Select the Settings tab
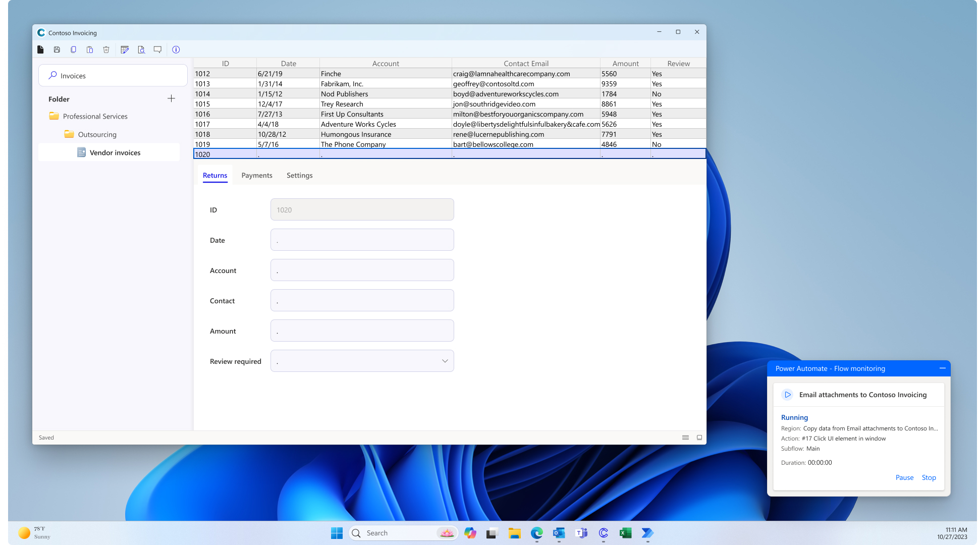This screenshot has width=980, height=545. pyautogui.click(x=299, y=175)
